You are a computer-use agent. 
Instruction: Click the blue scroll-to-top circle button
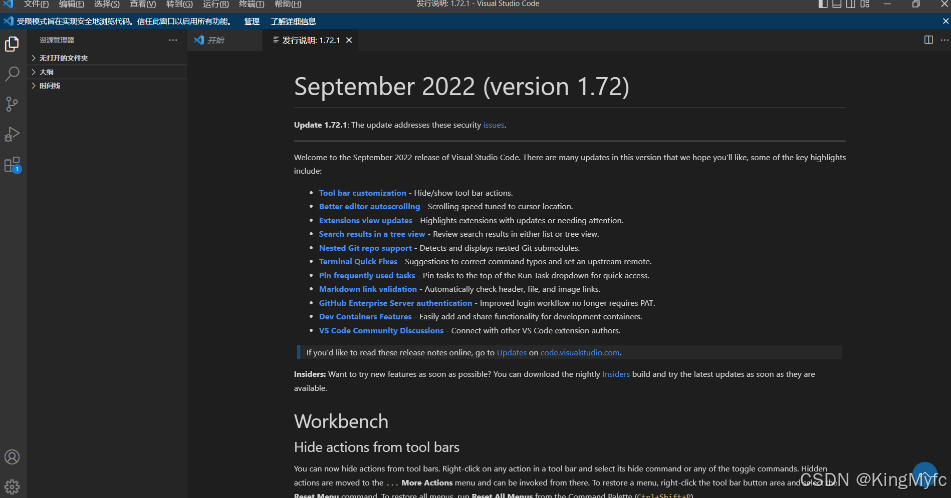pos(924,474)
